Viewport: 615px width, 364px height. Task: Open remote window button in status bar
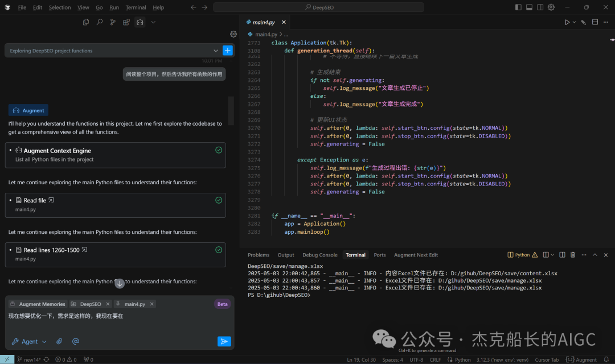pyautogui.click(x=7, y=359)
